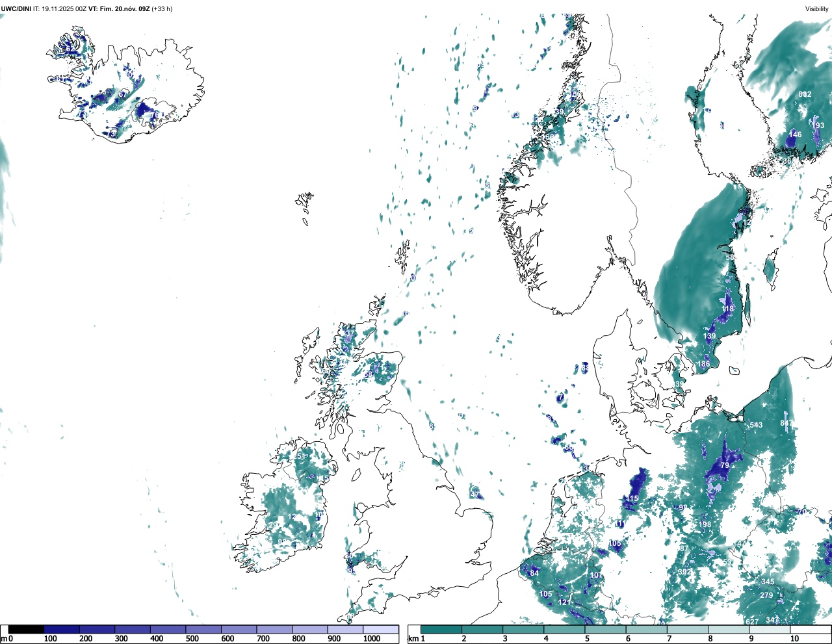Image resolution: width=832 pixels, height=644 pixels.
Task: Click the black 0–100 m legend swatch
Action: pyautogui.click(x=27, y=629)
